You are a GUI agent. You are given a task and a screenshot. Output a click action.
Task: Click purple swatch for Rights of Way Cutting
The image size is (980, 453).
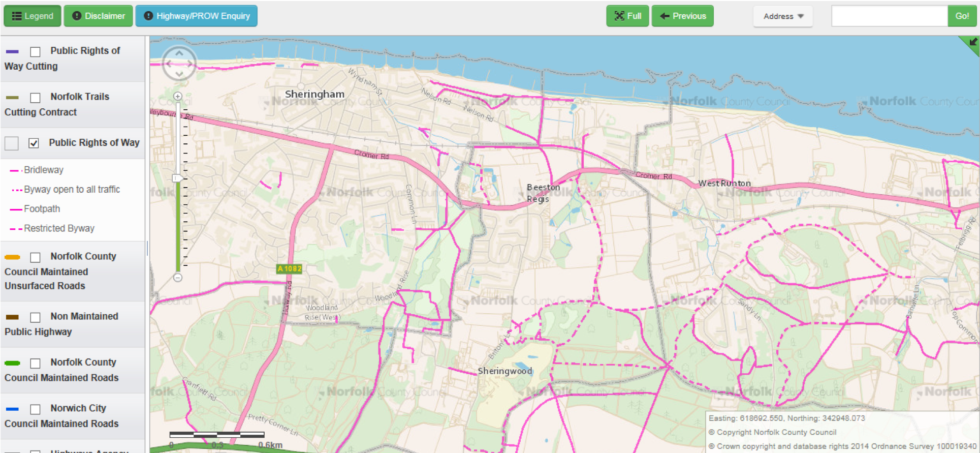tap(12, 51)
